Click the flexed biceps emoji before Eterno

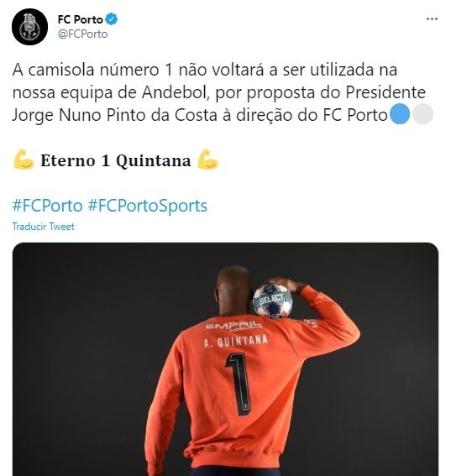[x=24, y=160]
